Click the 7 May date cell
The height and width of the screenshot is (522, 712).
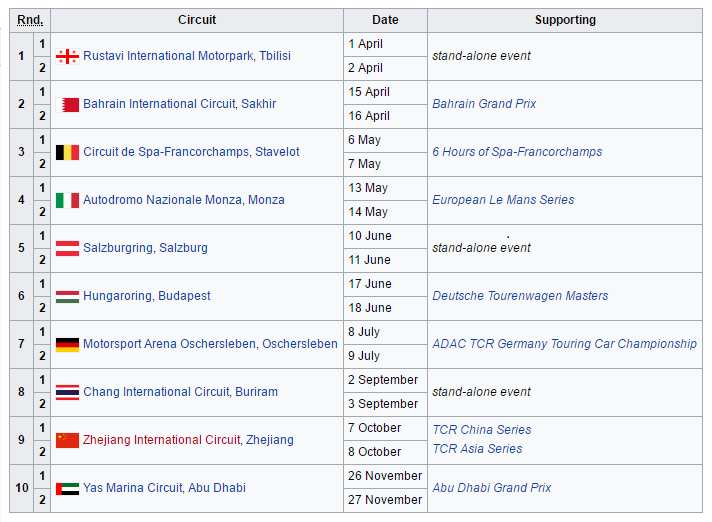pyautogui.click(x=385, y=164)
